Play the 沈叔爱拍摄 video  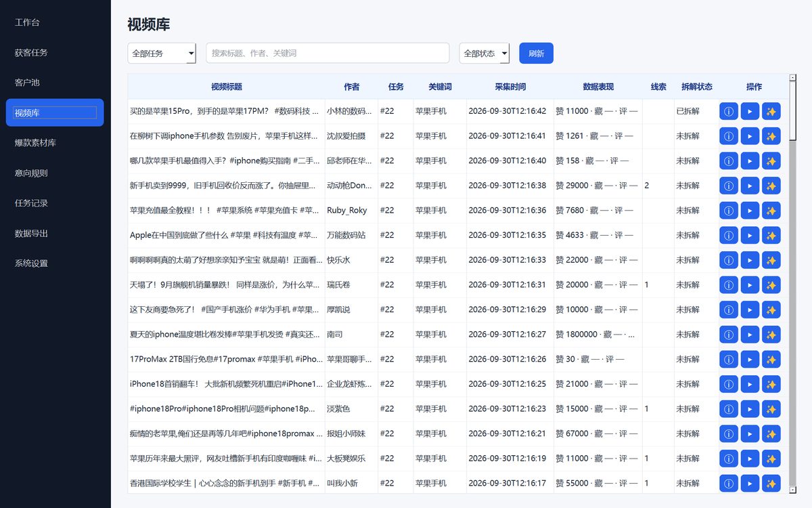point(750,136)
